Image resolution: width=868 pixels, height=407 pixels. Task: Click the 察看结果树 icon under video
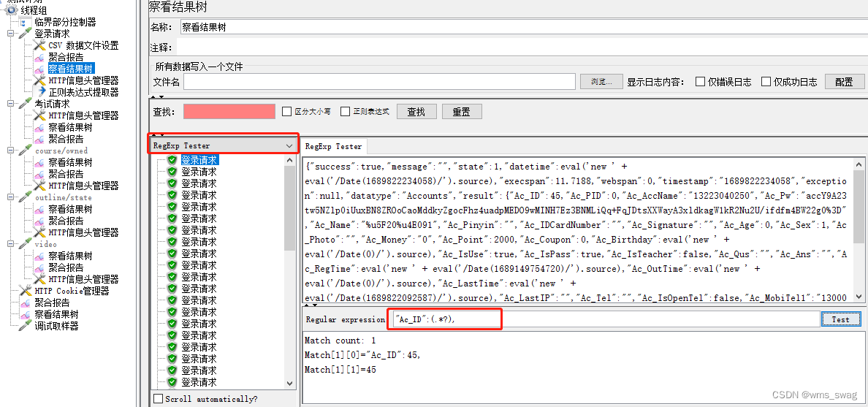click(39, 256)
